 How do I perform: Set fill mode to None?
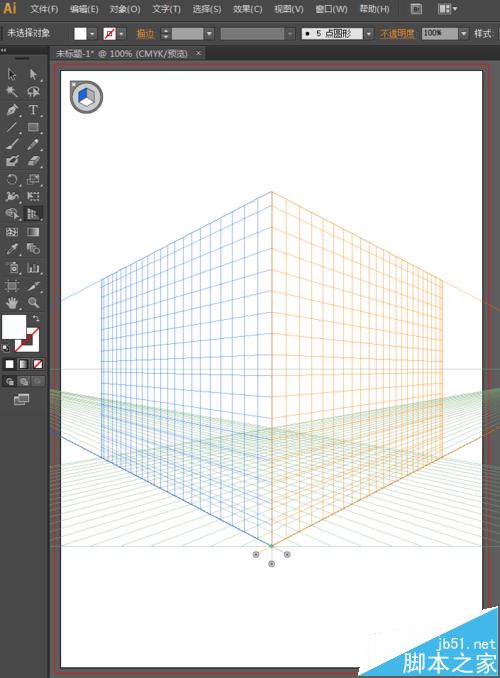click(x=38, y=364)
